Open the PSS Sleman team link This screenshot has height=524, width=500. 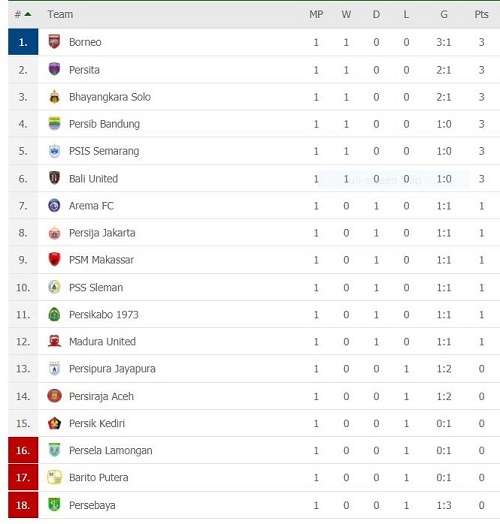pyautogui.click(x=96, y=287)
